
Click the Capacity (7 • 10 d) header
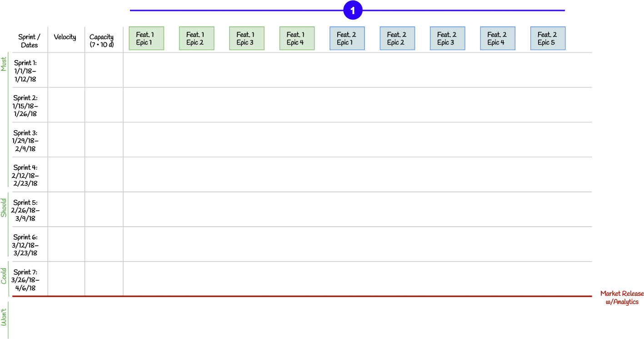click(102, 41)
